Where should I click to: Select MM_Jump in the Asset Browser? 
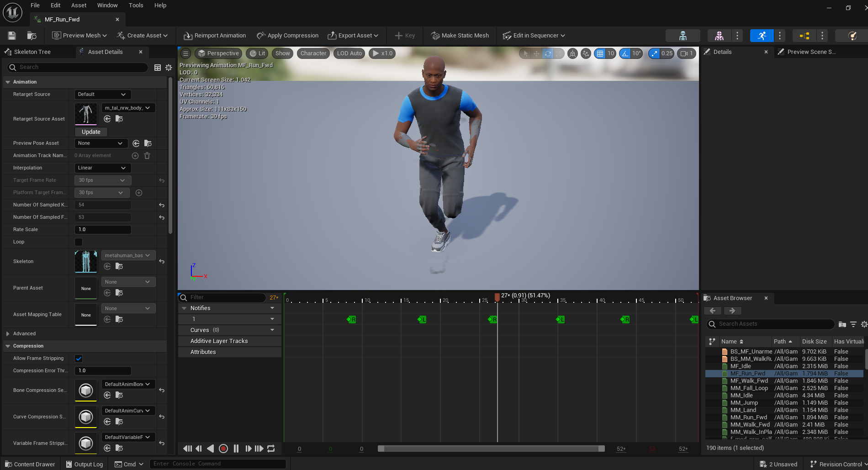click(x=744, y=403)
